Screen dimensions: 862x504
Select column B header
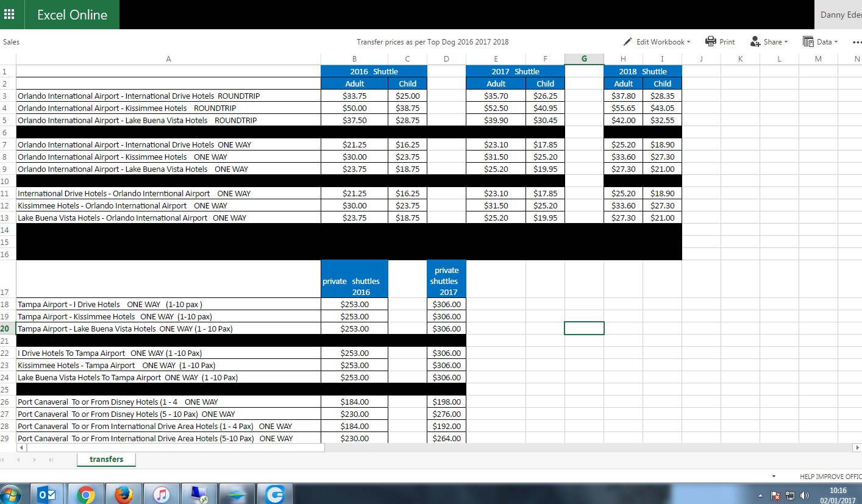355,59
